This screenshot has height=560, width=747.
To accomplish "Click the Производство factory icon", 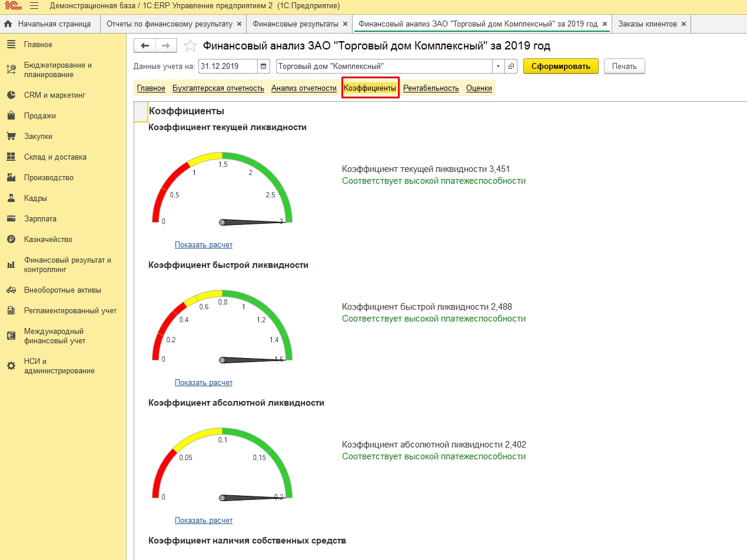I will click(x=11, y=177).
